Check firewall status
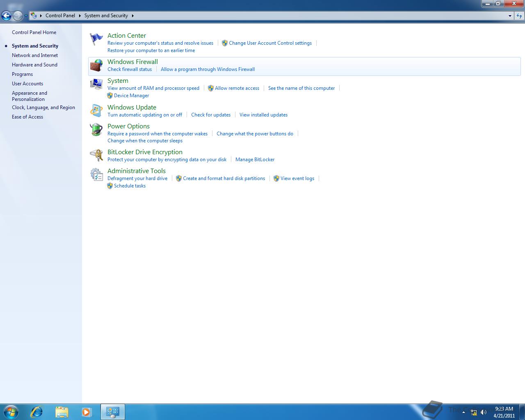525x420 pixels. (130, 69)
